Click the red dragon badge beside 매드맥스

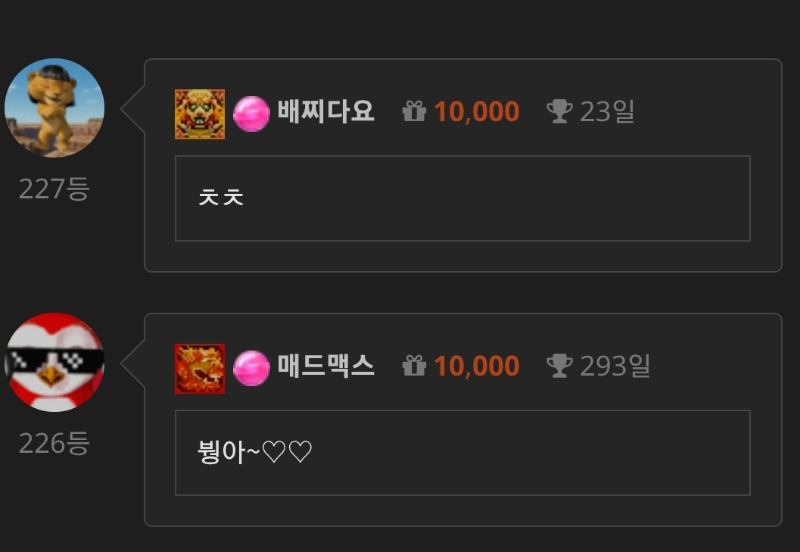[x=200, y=368]
